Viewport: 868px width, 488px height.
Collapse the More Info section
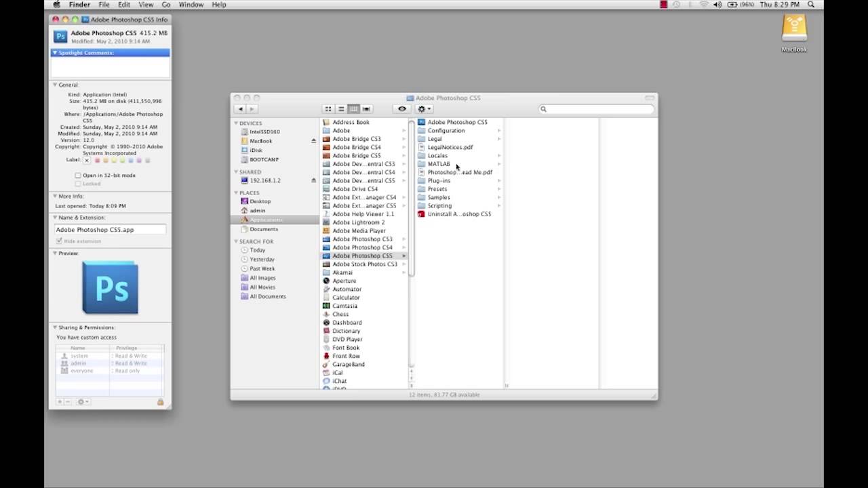point(55,197)
